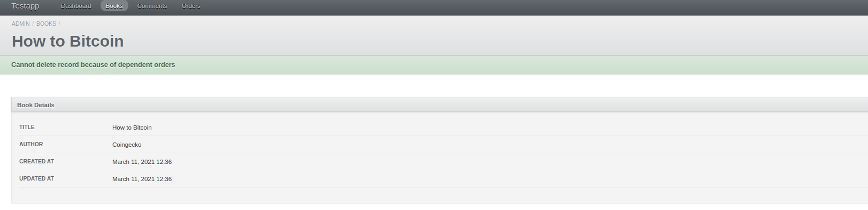Click the dependent orders flash message

93,65
